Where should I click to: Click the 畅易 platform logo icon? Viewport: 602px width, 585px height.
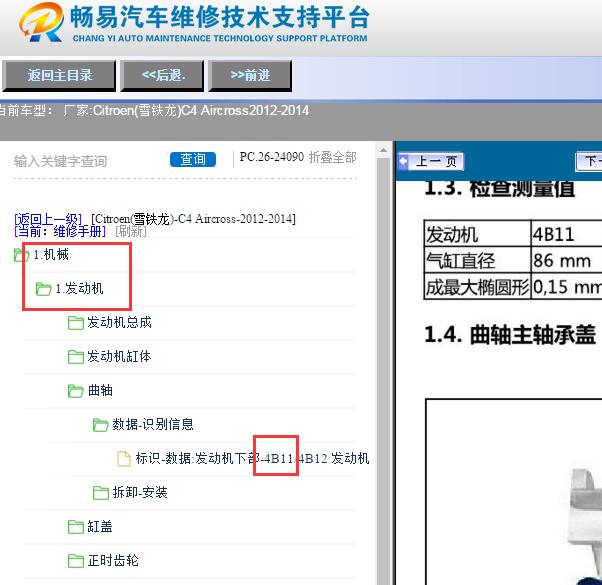click(x=41, y=23)
